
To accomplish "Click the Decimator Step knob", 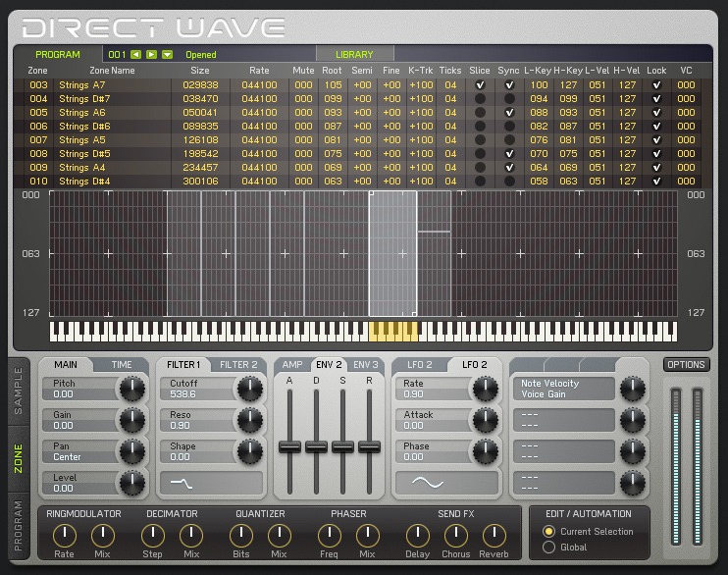I will [x=153, y=536].
